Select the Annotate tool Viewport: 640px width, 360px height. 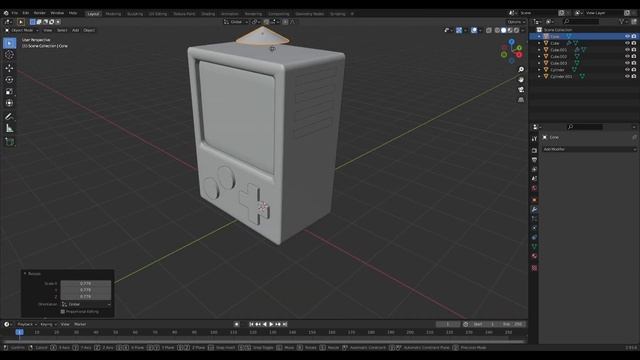(x=9, y=117)
